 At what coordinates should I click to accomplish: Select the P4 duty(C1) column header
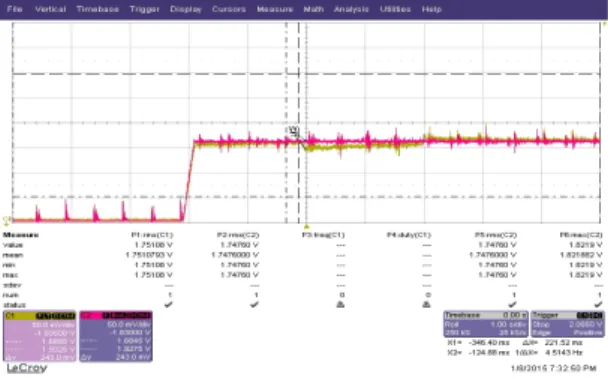point(409,235)
